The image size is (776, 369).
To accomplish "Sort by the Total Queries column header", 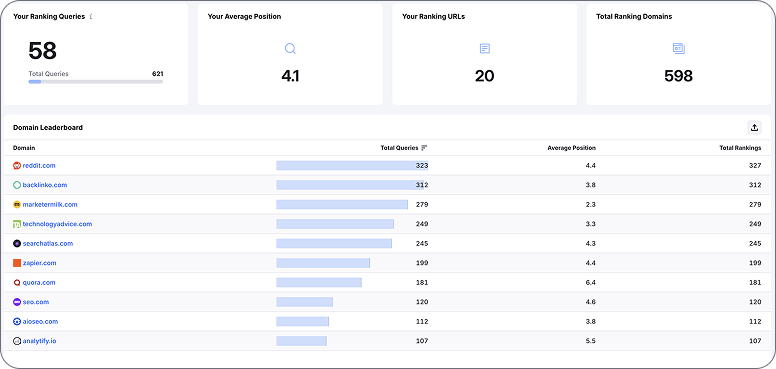I will click(x=399, y=148).
